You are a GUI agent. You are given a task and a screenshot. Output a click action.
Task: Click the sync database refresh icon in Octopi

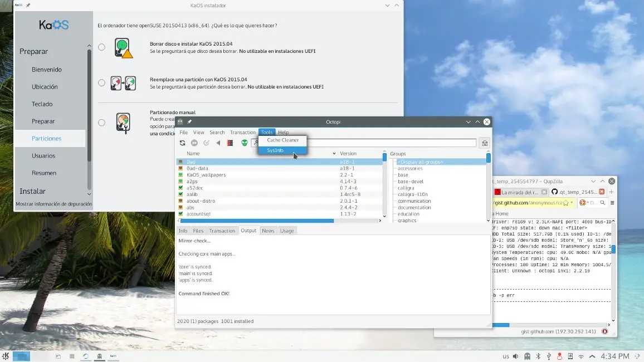(182, 143)
